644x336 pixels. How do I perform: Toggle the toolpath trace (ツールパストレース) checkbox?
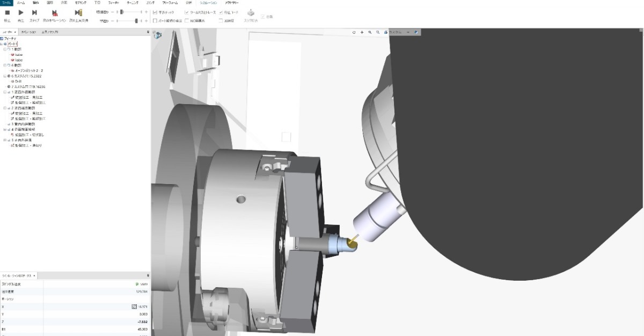coord(187,12)
